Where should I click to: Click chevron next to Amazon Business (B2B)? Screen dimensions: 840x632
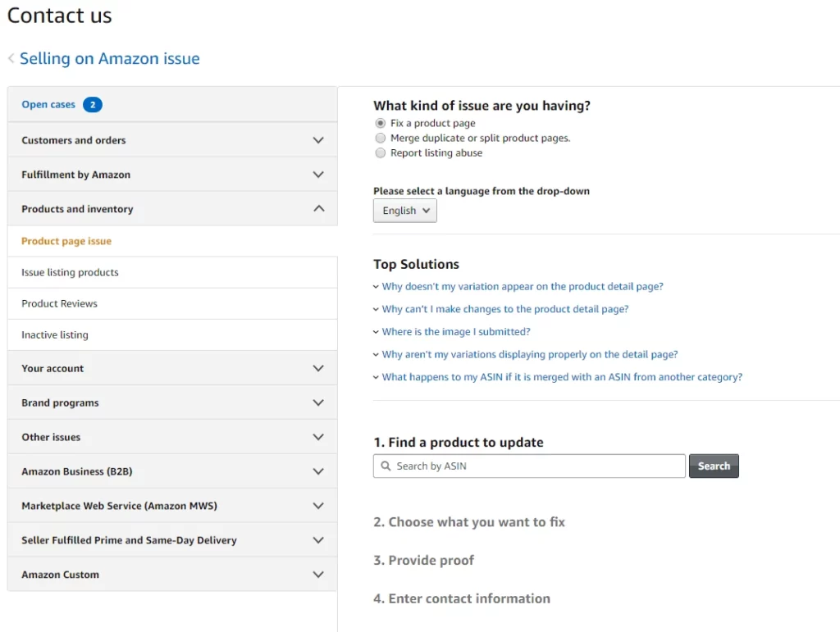318,471
